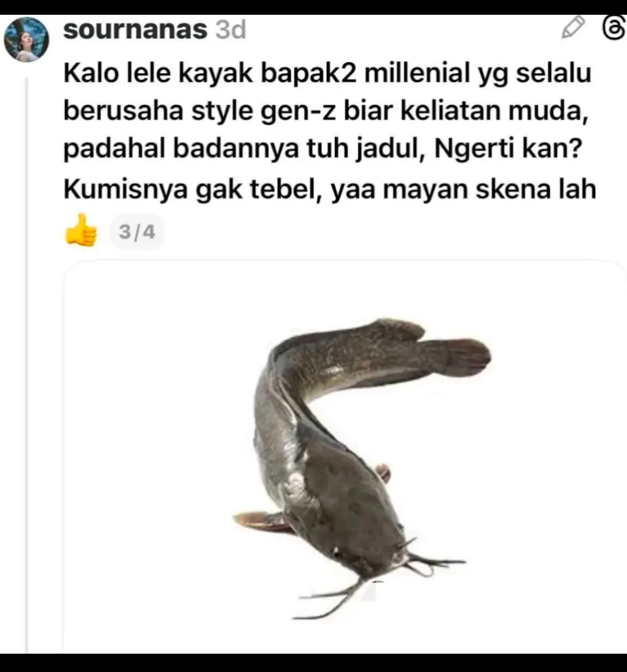The image size is (627, 672).
Task: Tap the catfish's orange pectoral fin
Action: click(261, 520)
